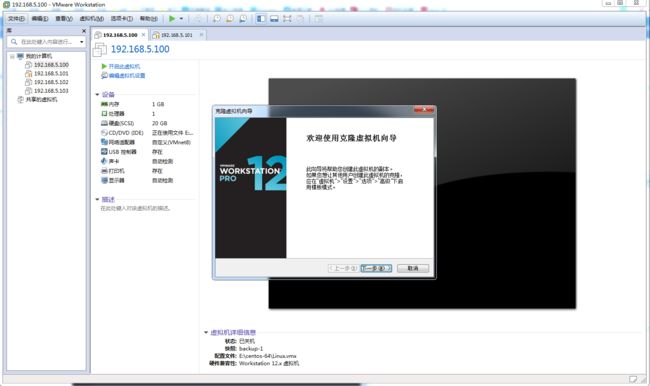
Task: Click the 我的计算机 computer icon
Action: [20, 56]
